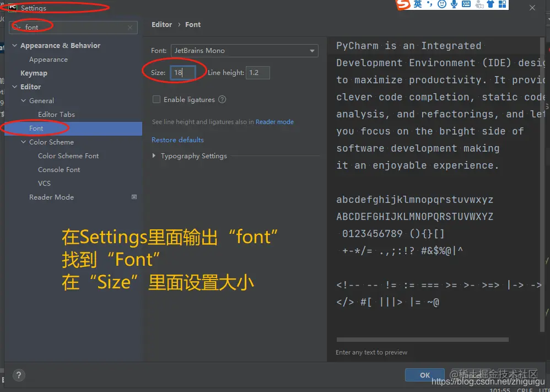Open the Reader Mode settings page
This screenshot has height=392, width=550.
(x=52, y=197)
